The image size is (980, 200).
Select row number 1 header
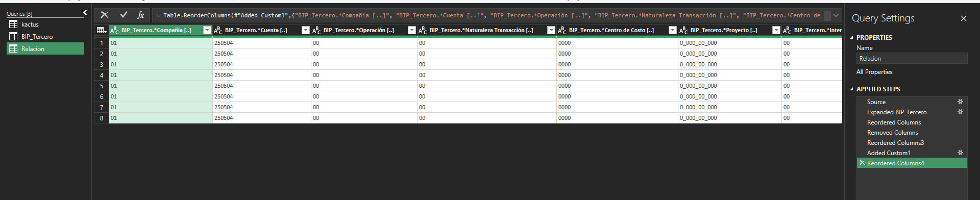point(102,43)
